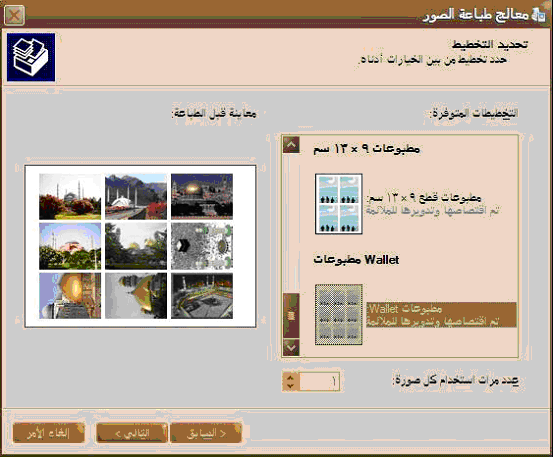The width and height of the screenshot is (553, 457).
Task: Close the photo printing wizard window
Action: [14, 16]
